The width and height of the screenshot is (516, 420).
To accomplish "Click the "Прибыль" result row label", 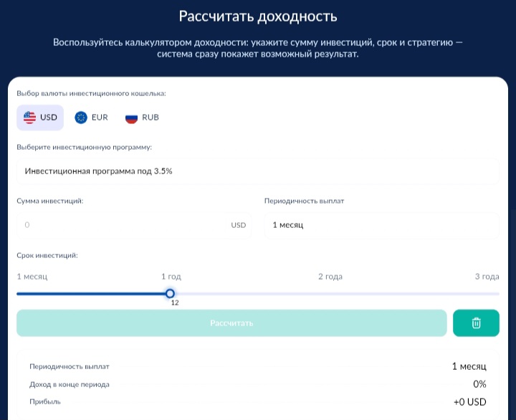I will point(45,402).
